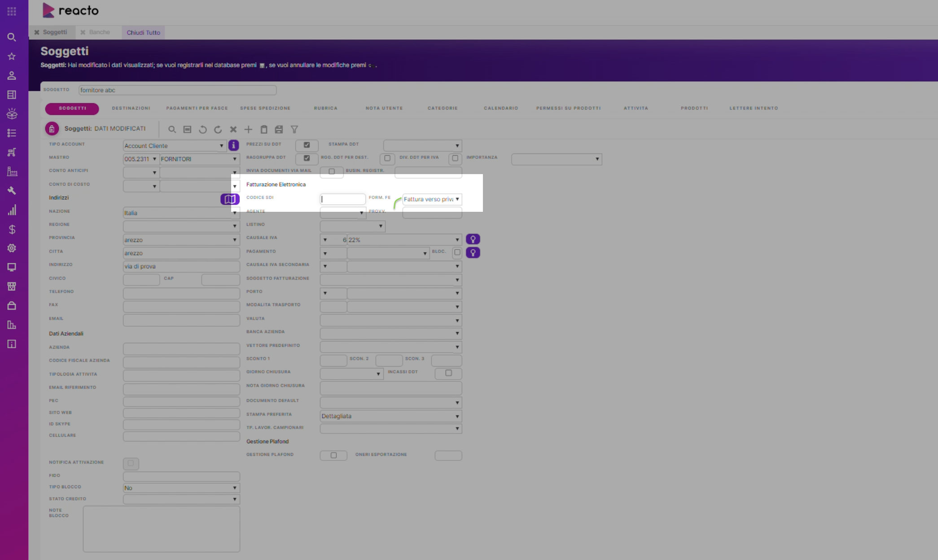The image size is (938, 560).
Task: Open the Form. FE dropdown
Action: 432,199
